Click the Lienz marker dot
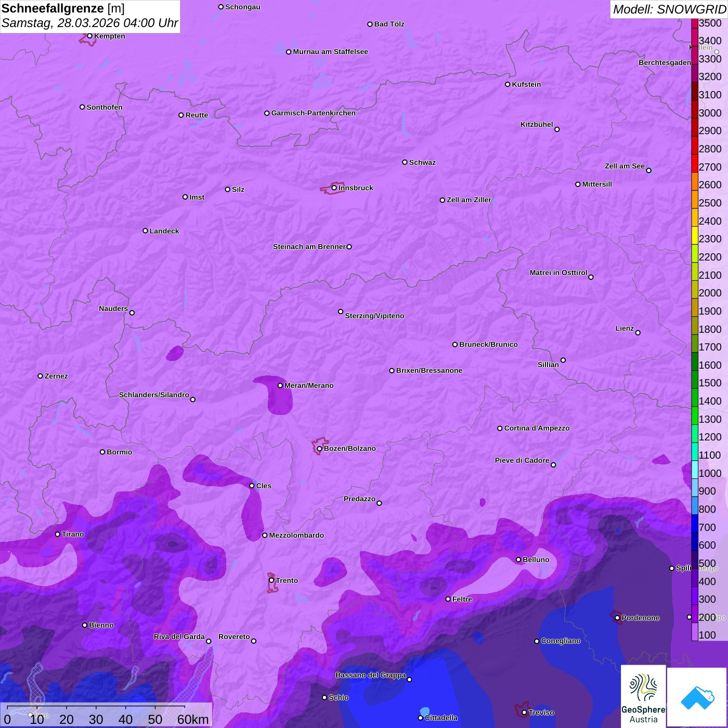Image resolution: width=728 pixels, height=728 pixels. 638,333
